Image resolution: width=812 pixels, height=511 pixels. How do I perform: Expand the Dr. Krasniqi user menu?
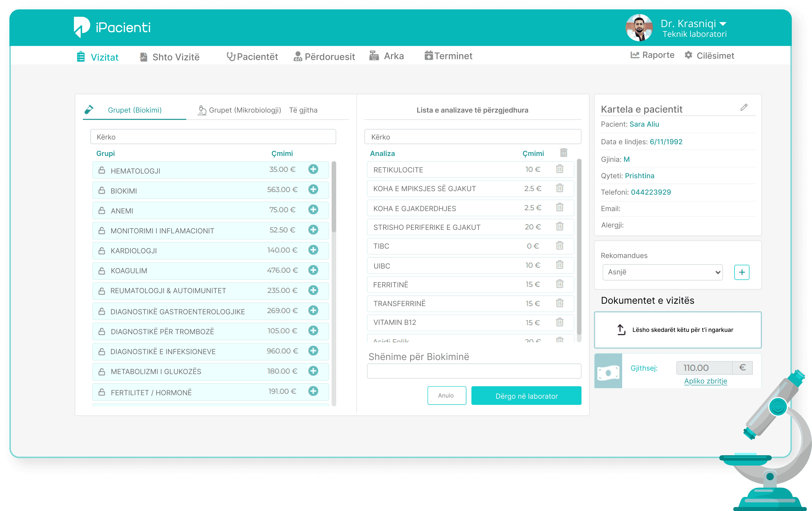coord(723,24)
